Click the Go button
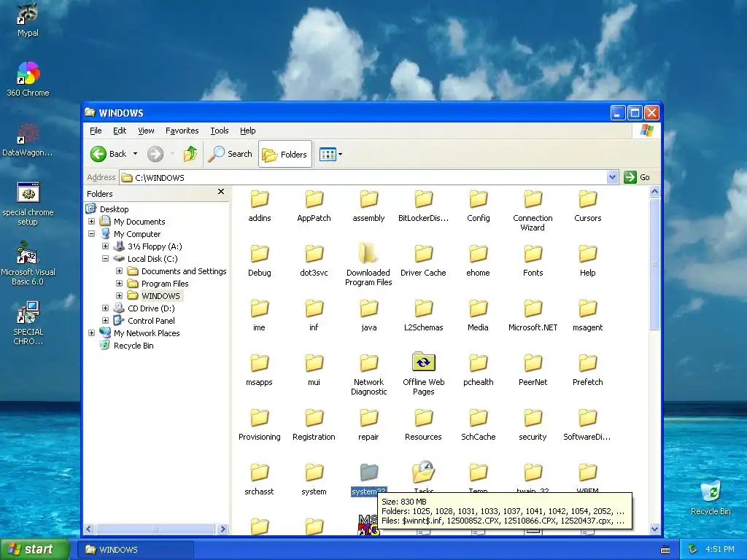This screenshot has height=560, width=747. 637,177
